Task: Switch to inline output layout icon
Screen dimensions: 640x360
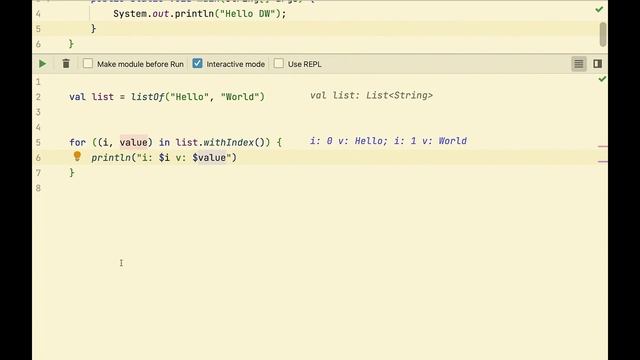Action: pos(579,64)
